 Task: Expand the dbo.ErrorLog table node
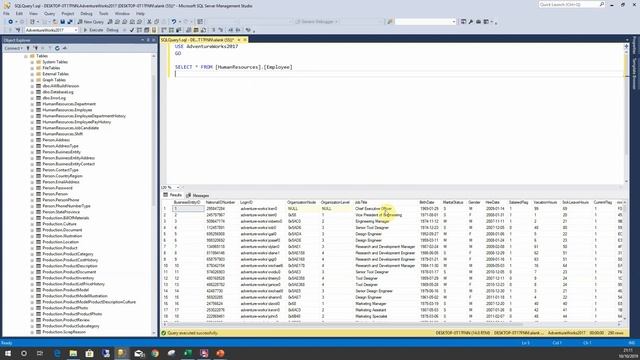tap(32, 98)
